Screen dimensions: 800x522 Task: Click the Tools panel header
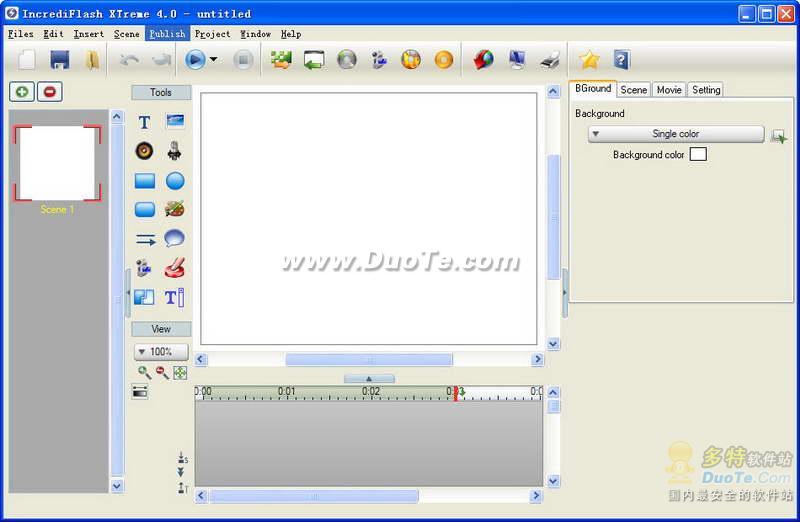(x=161, y=92)
